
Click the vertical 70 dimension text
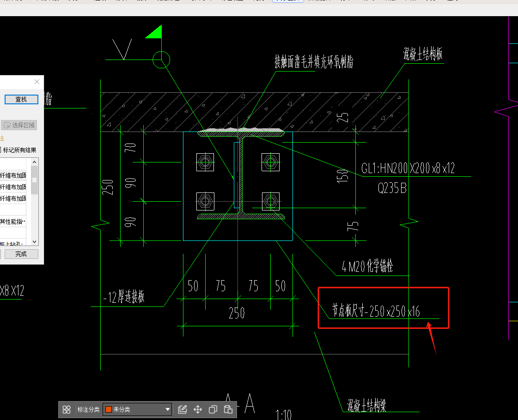pos(130,148)
